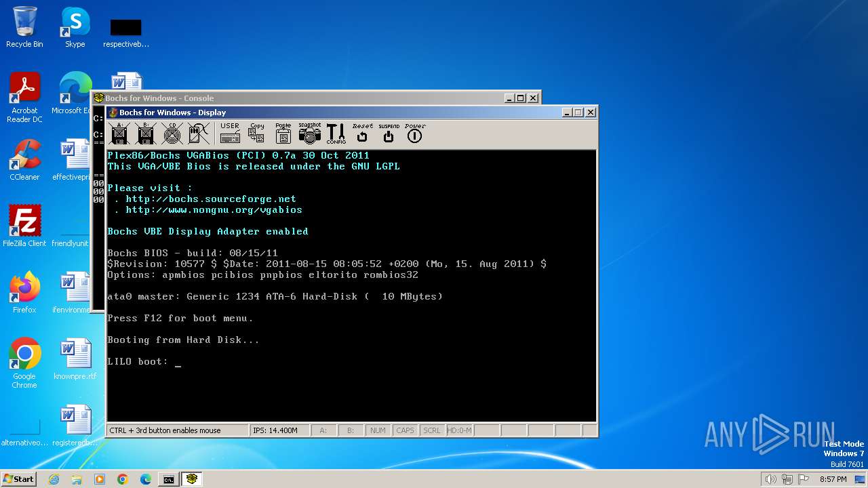
Task: Click the CAPS status indicator
Action: [x=405, y=430]
